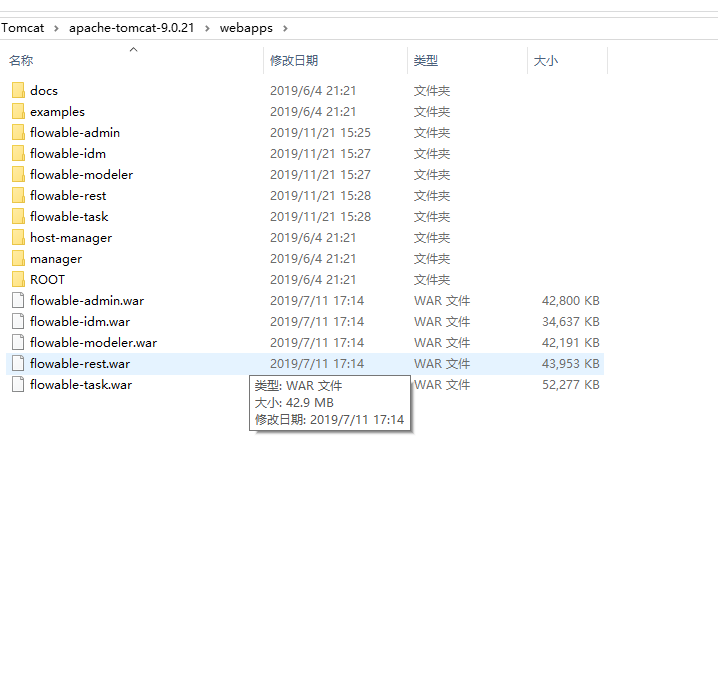Click the flowable-idm.war file icon

click(18, 321)
